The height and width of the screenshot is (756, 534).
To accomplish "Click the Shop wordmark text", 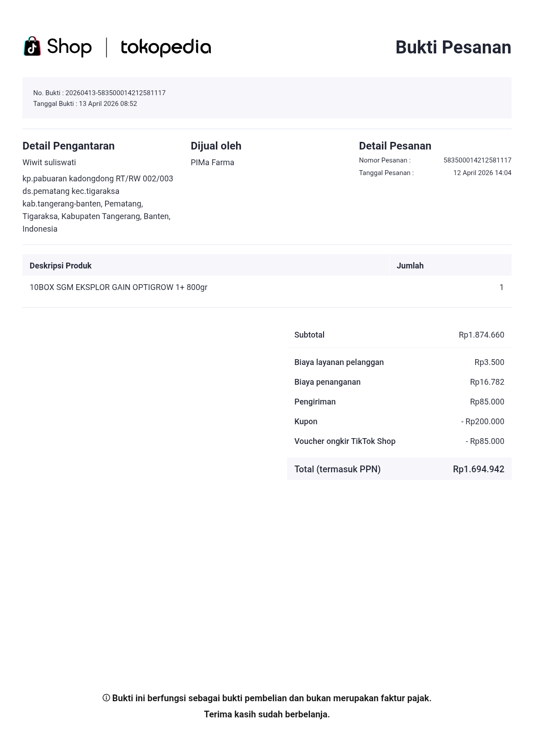I will pos(69,47).
